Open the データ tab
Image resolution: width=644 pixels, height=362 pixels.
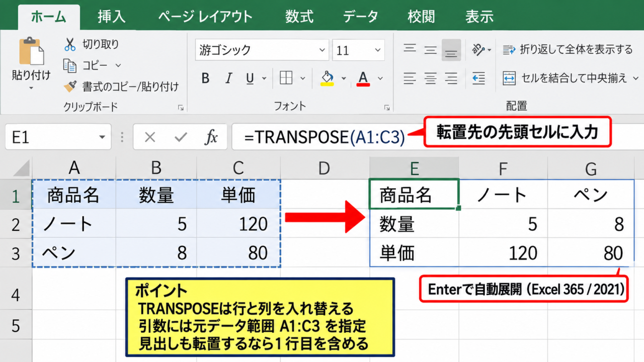coord(361,17)
